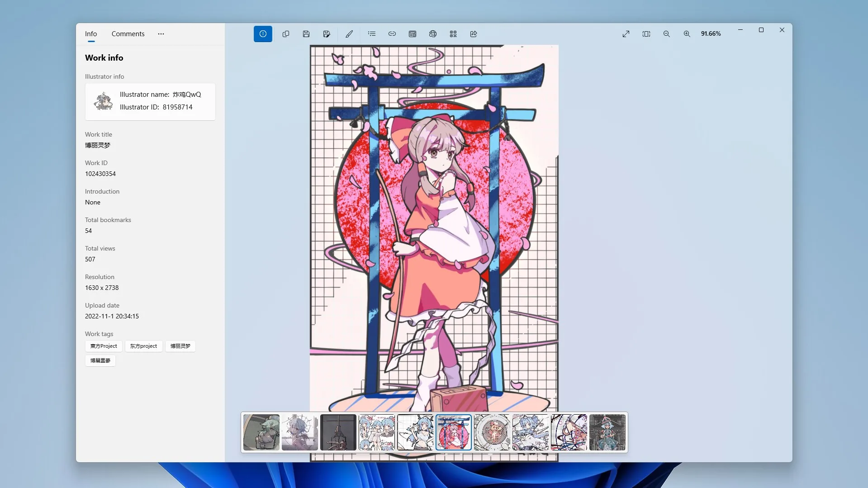Minimize the image viewer window
Image resolution: width=868 pixels, height=488 pixels.
pos(740,30)
